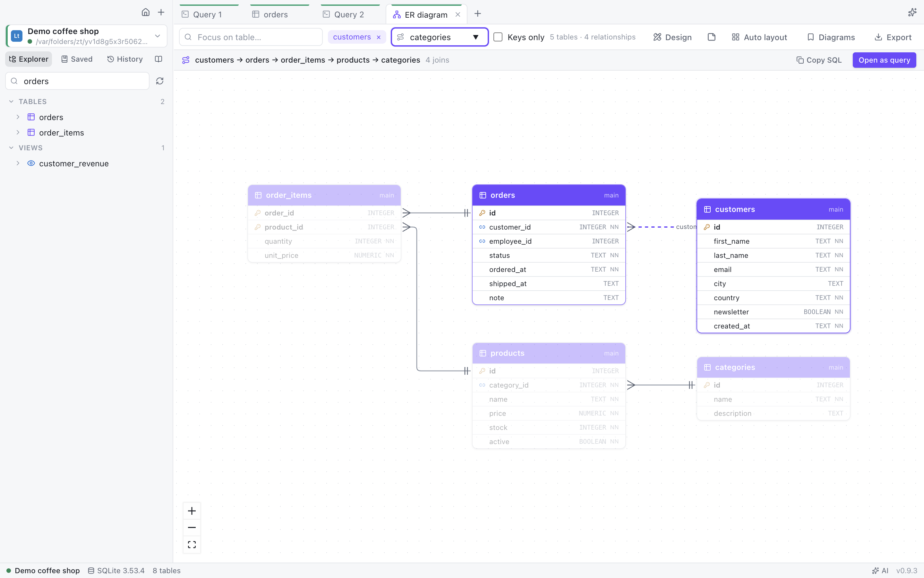This screenshot has width=924, height=578.
Task: Click the sidebar search field containing orders
Action: (x=77, y=81)
